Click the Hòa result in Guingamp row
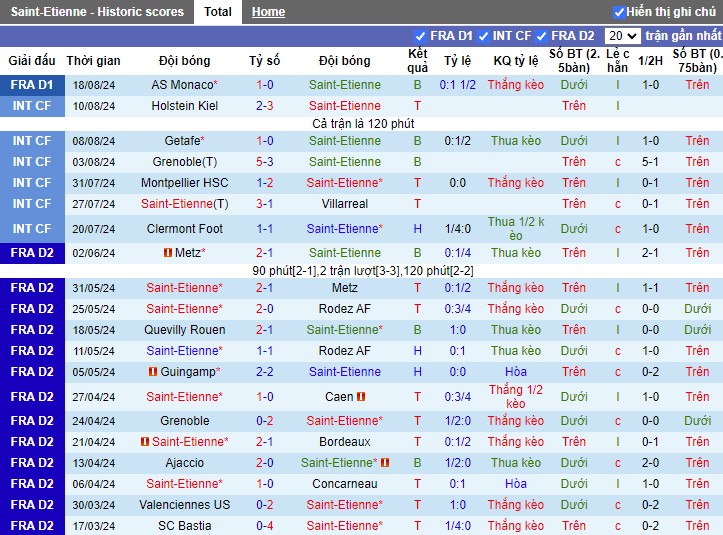723x535 pixels. [516, 372]
